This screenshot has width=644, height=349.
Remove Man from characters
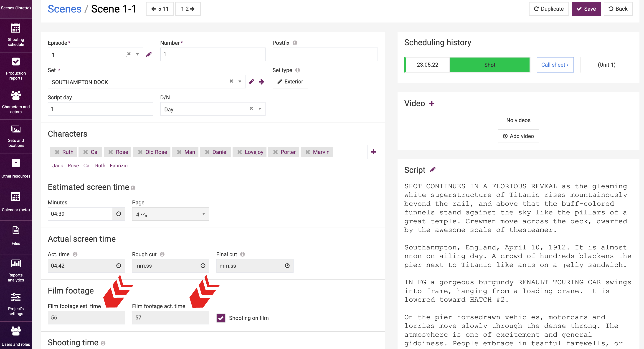coord(179,152)
